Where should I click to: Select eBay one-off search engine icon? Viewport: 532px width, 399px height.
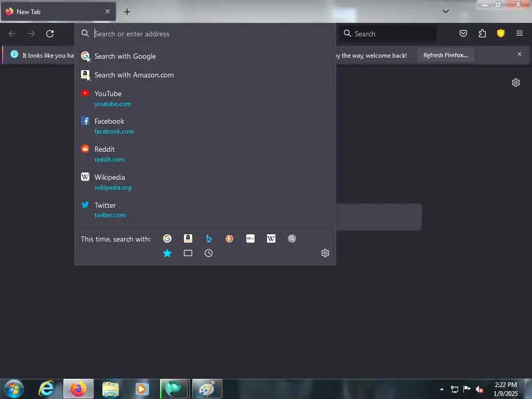(250, 238)
